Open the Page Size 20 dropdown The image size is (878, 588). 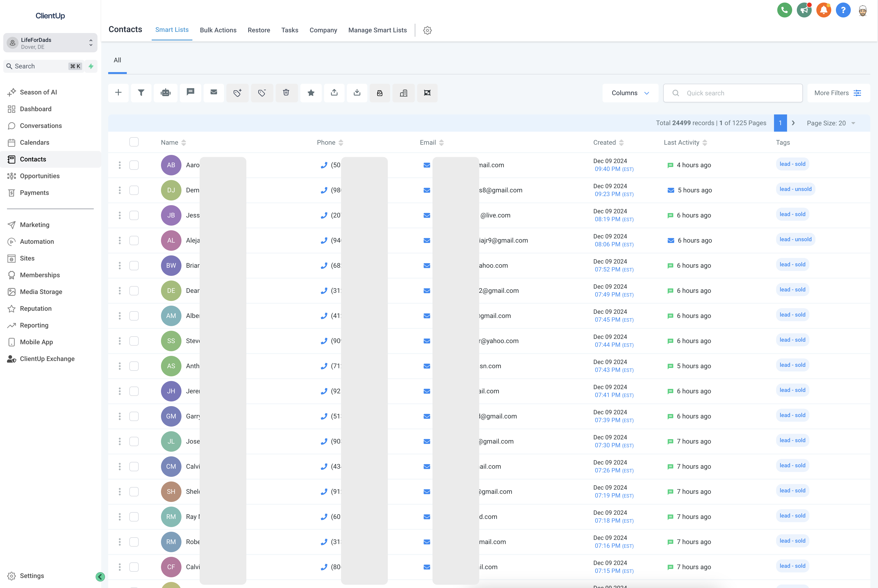pyautogui.click(x=831, y=123)
